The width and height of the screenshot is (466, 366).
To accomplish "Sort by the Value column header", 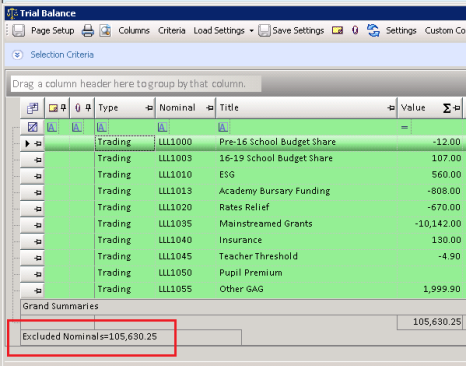I will pyautogui.click(x=413, y=108).
